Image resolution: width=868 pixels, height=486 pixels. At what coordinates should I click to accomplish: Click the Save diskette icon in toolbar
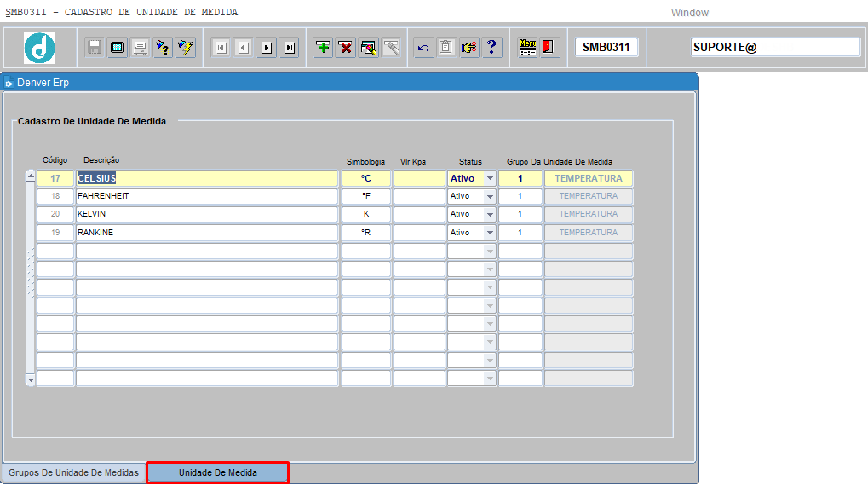[x=95, y=48]
